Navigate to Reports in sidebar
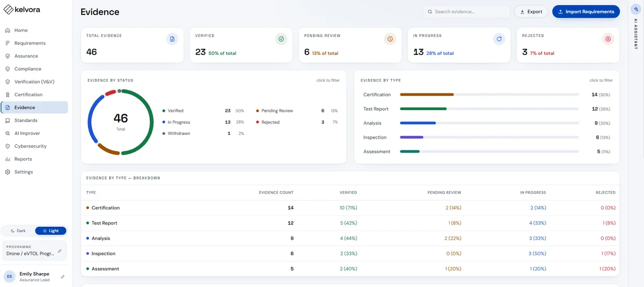The height and width of the screenshot is (287, 644). [34, 159]
